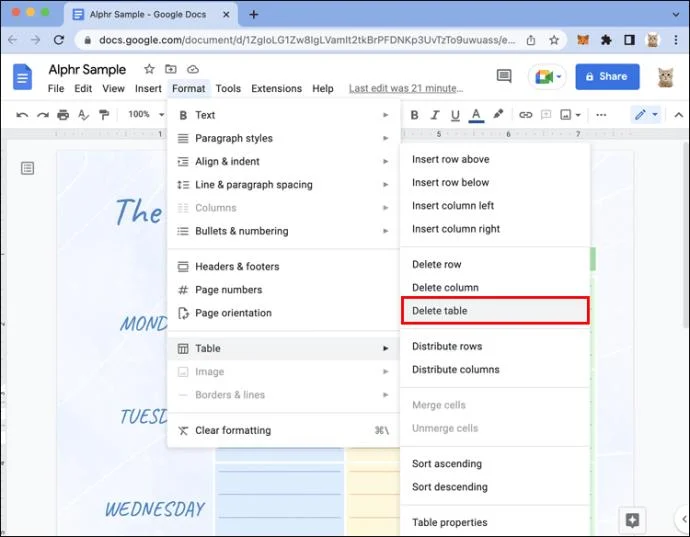Open Table properties
The height and width of the screenshot is (537, 690).
[x=495, y=522]
